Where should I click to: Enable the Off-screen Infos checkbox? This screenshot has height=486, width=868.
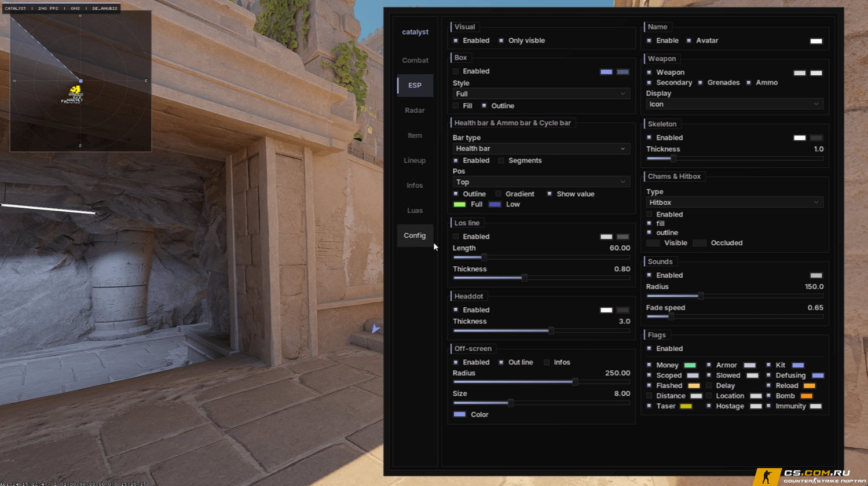pos(546,362)
